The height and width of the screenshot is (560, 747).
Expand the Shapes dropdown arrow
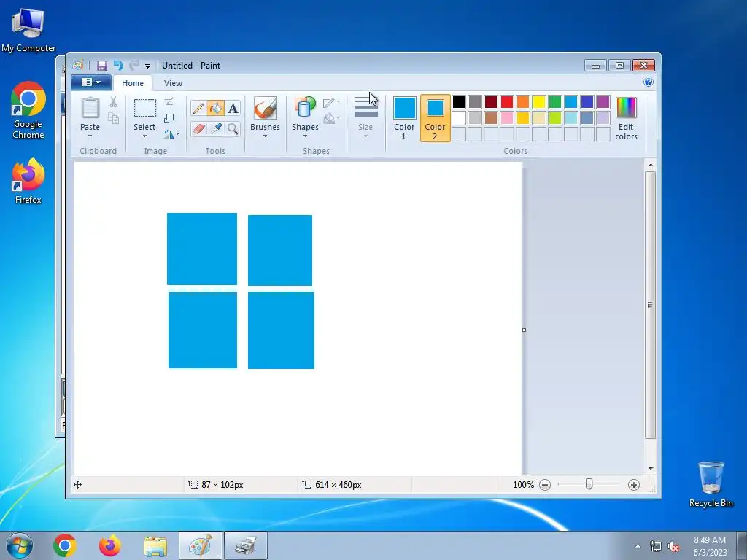(x=305, y=136)
